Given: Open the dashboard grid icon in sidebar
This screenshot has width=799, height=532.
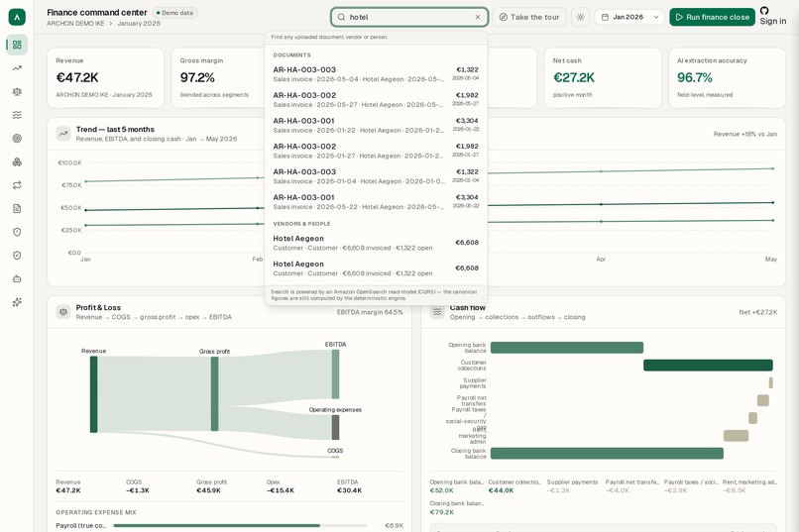Looking at the screenshot, I should 17,45.
